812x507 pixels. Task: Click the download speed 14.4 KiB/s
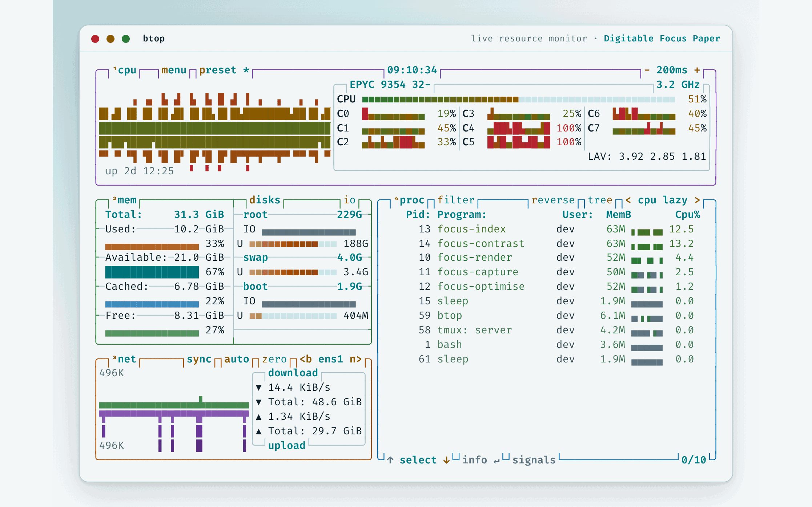click(299, 388)
